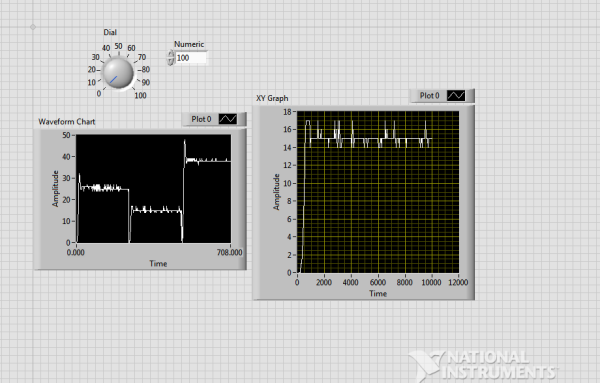Click the XY Graph title label
The height and width of the screenshot is (383, 600).
coord(272,98)
